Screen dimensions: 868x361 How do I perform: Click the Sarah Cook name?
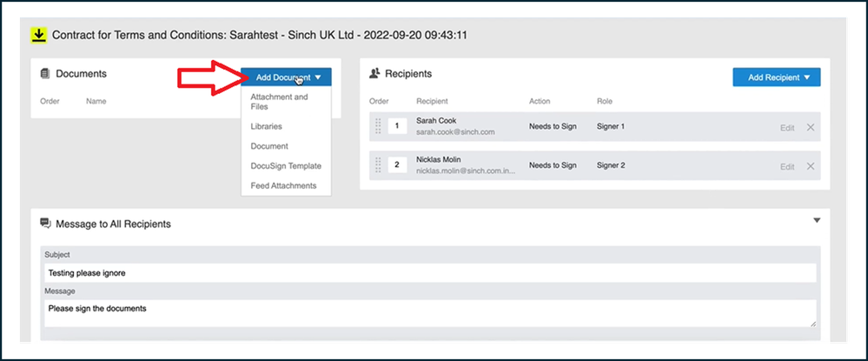(436, 120)
